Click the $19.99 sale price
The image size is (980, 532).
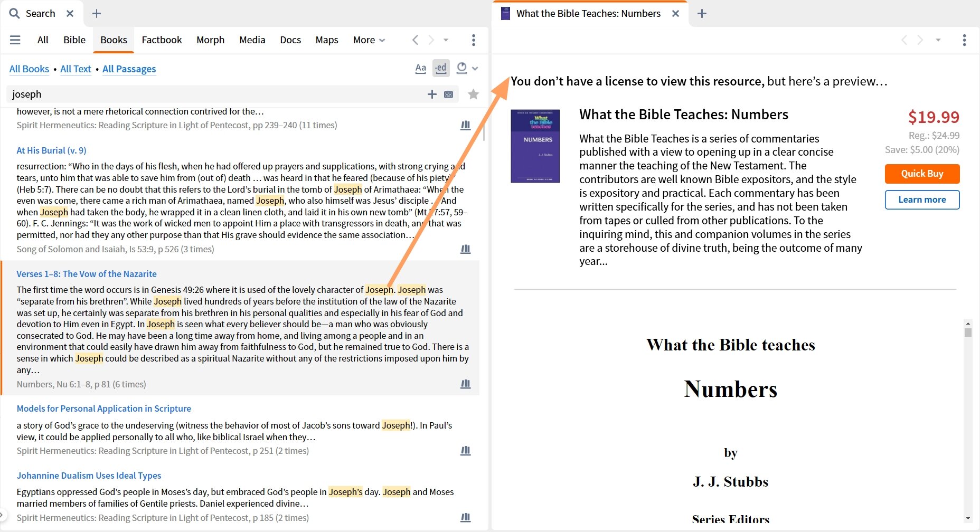(934, 117)
